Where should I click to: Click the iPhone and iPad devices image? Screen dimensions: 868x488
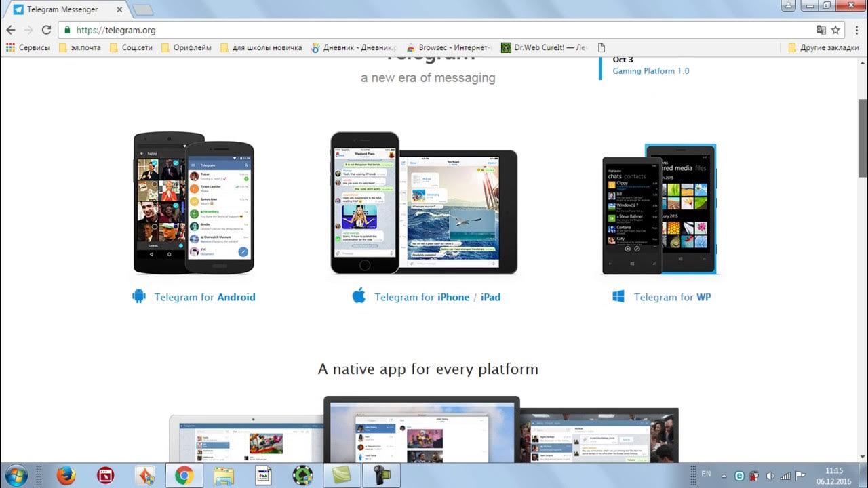[x=424, y=203]
